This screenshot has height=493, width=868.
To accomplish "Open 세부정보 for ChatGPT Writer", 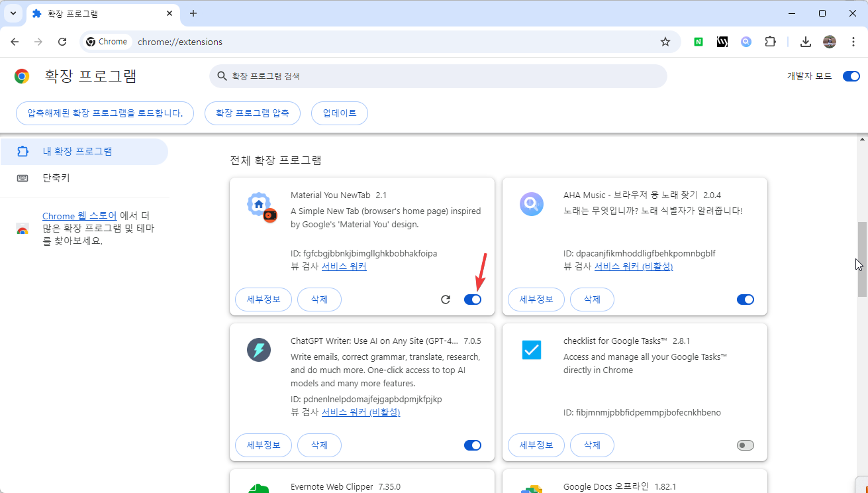I will pyautogui.click(x=264, y=445).
